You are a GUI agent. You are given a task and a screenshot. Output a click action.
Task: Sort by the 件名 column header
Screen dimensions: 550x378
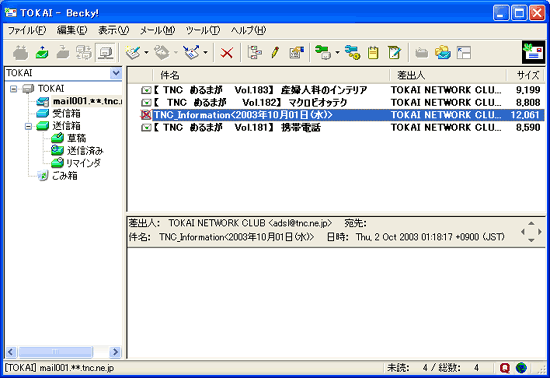click(271, 75)
